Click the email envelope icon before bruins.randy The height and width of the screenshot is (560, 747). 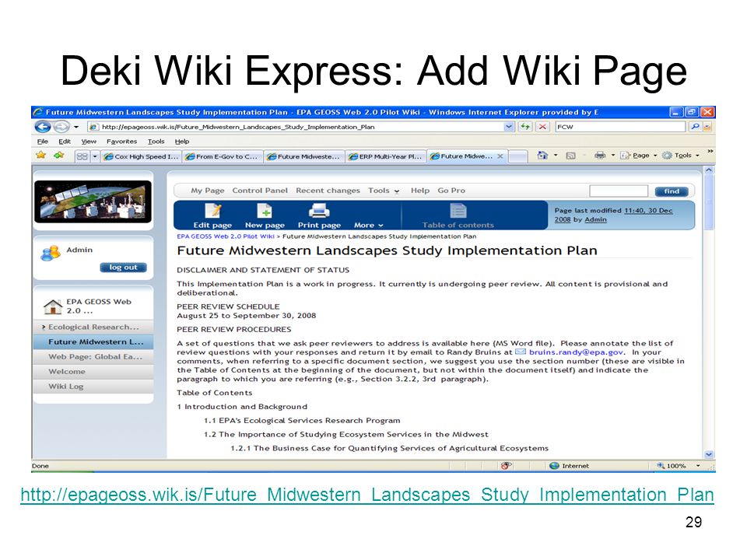click(521, 352)
